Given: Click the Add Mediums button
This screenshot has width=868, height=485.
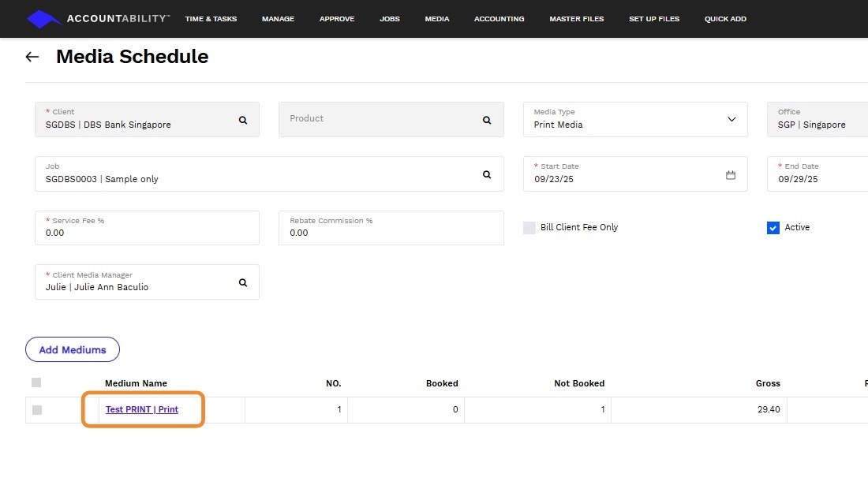Looking at the screenshot, I should [x=73, y=349].
